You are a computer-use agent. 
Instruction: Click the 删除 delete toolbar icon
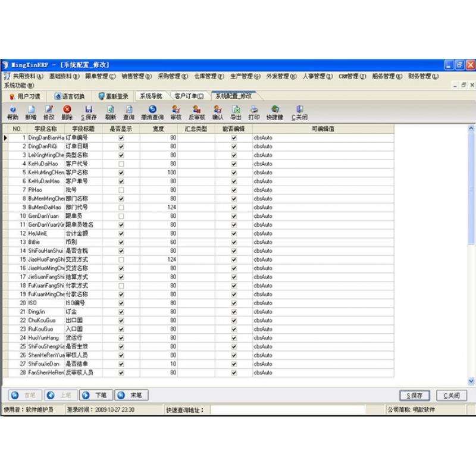(x=67, y=112)
